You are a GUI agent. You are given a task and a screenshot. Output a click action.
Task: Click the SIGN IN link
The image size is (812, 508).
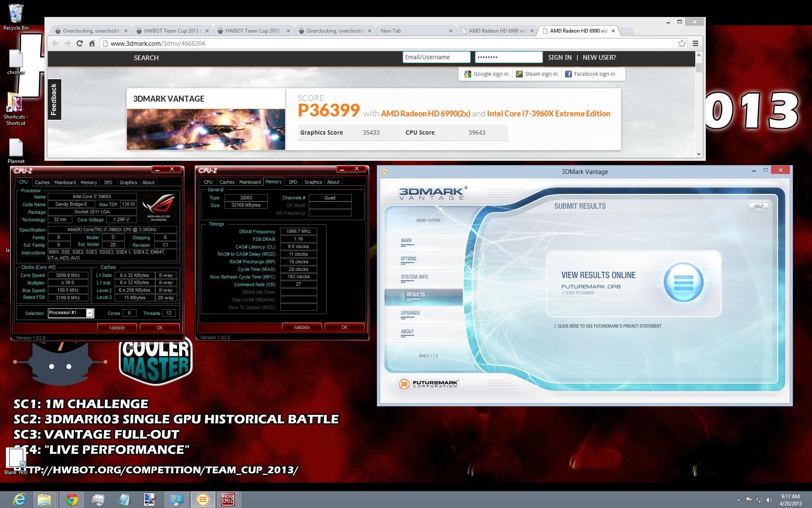pyautogui.click(x=560, y=58)
